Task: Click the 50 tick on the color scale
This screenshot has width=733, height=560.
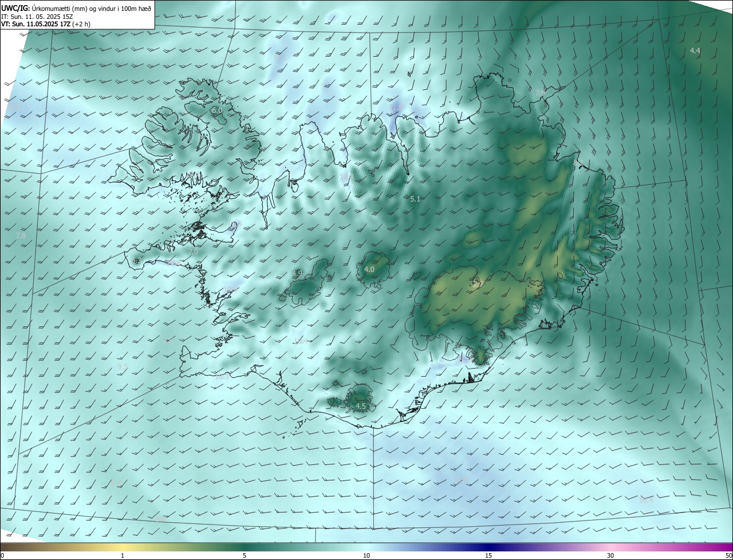Action: (728, 555)
